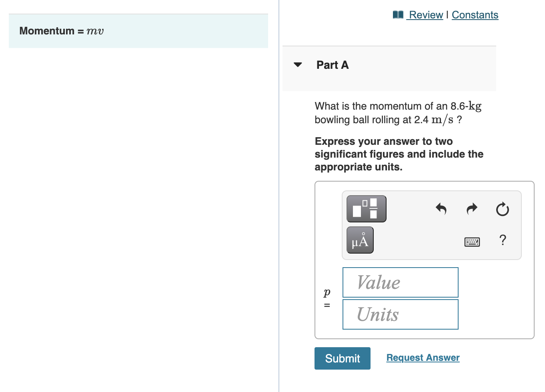Click the Part A header title
The width and height of the screenshot is (545, 392).
333,65
